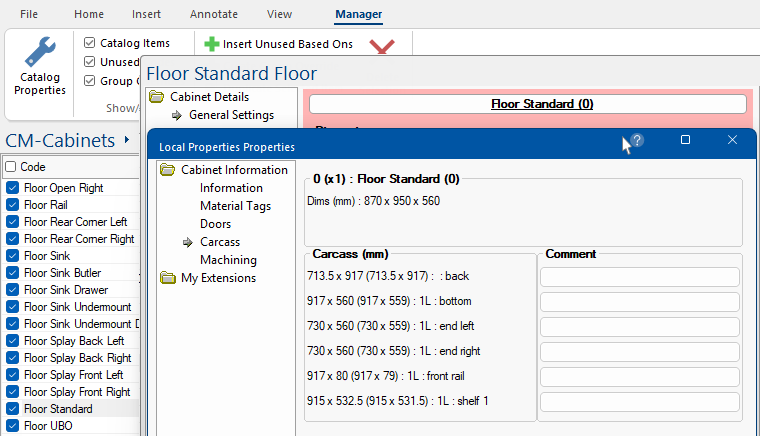Image resolution: width=760 pixels, height=436 pixels.
Task: Click the Floor Standard (0) header button
Action: coord(528,104)
